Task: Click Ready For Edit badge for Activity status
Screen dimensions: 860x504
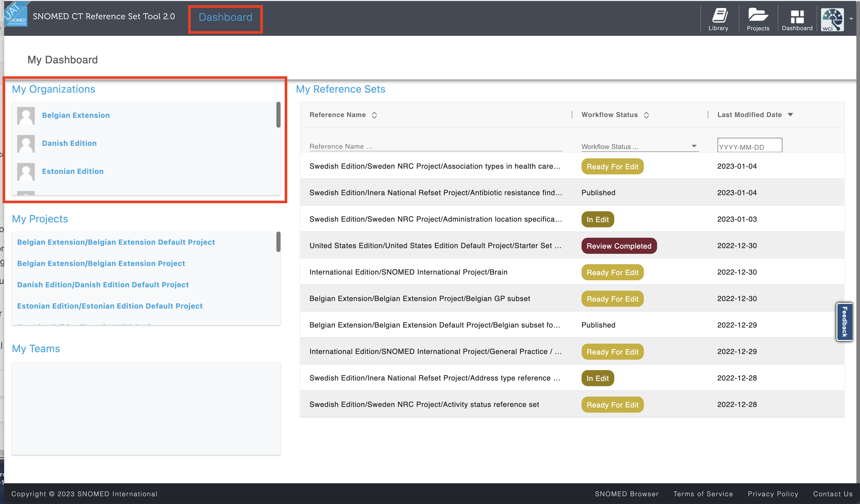Action: click(x=612, y=405)
